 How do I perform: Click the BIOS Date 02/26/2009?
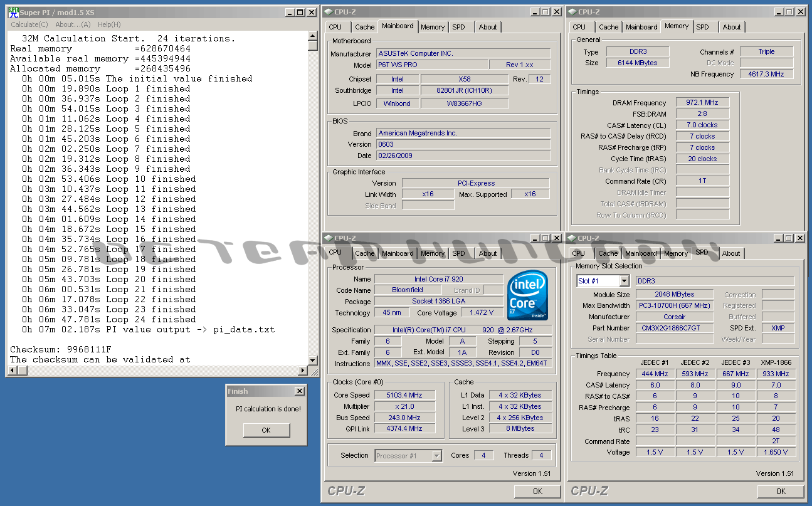tap(463, 155)
